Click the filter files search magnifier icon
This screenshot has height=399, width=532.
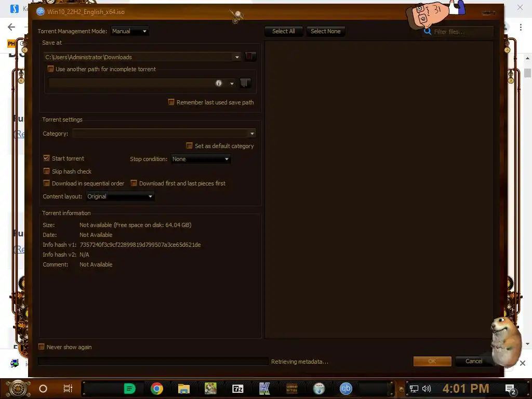pos(428,32)
